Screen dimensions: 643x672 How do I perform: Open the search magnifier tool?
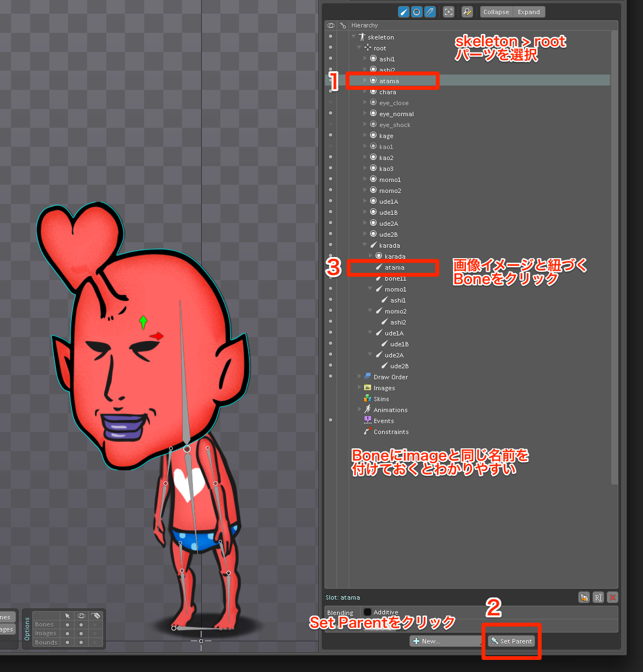[467, 12]
